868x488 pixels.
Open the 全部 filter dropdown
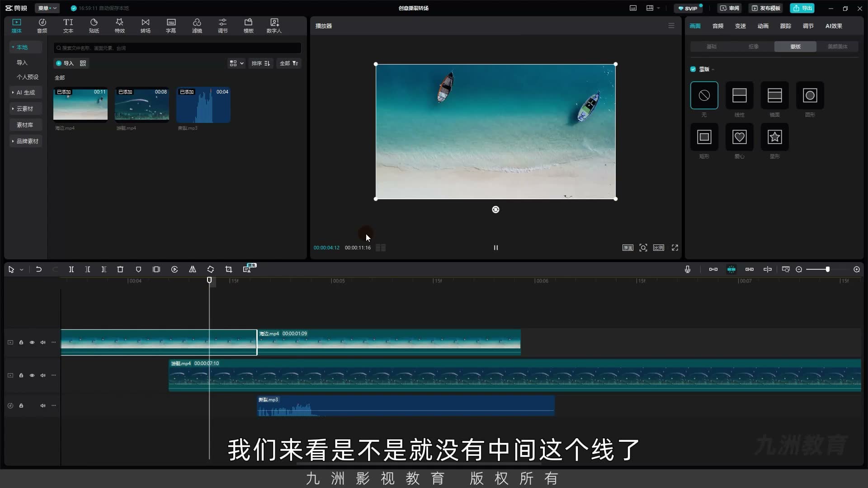point(289,63)
